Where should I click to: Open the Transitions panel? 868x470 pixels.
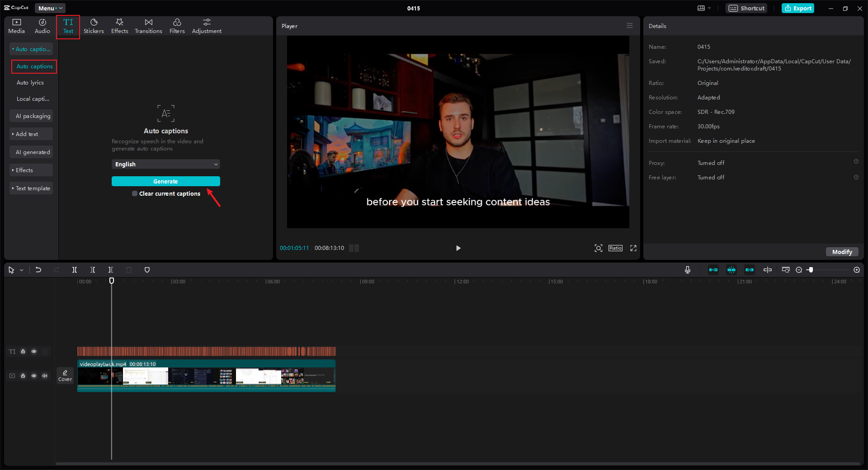click(148, 26)
